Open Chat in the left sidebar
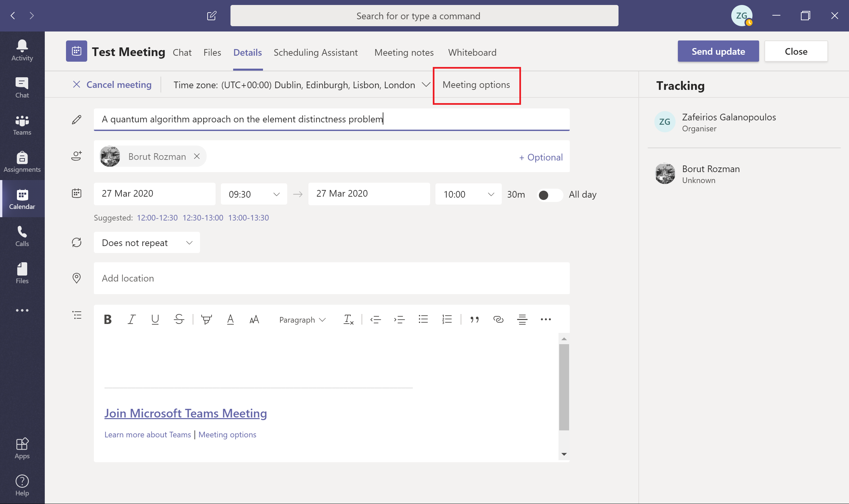This screenshot has height=504, width=849. pos(22,88)
